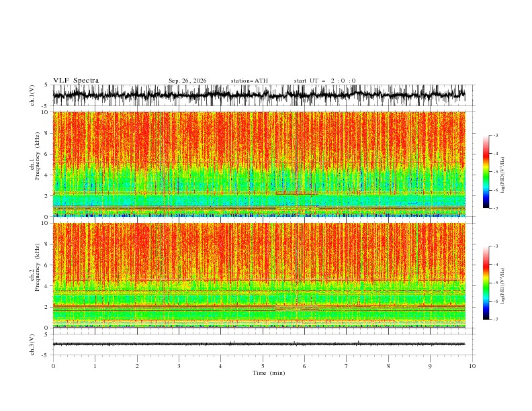The height and width of the screenshot is (411, 532).
Task: Click the Sep. 26, 2026 date label
Action: [187, 81]
